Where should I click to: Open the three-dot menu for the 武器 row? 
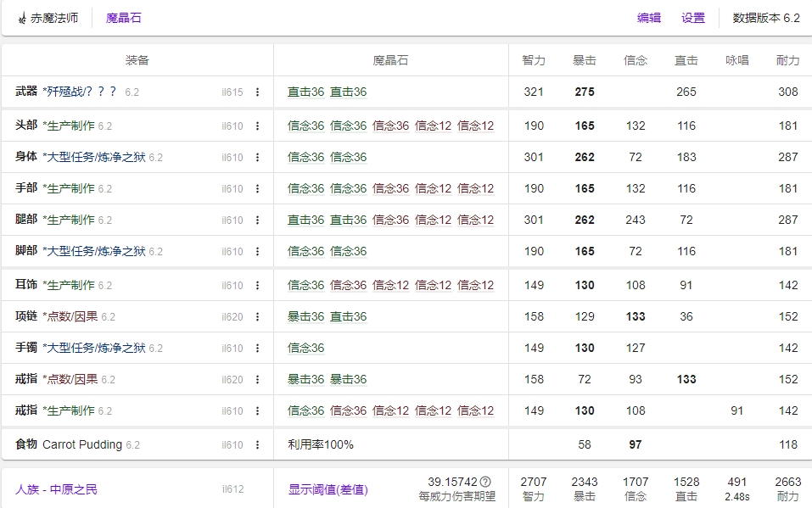258,92
